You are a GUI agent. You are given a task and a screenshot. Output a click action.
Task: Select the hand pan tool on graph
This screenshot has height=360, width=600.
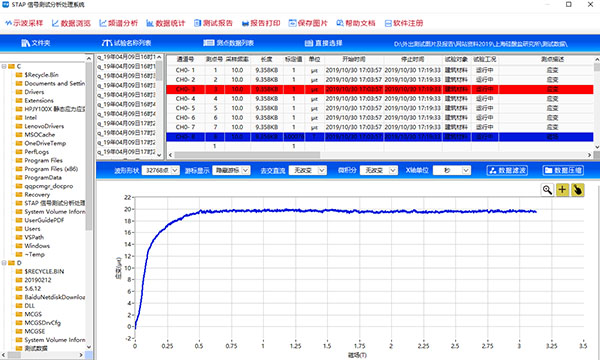[577, 189]
